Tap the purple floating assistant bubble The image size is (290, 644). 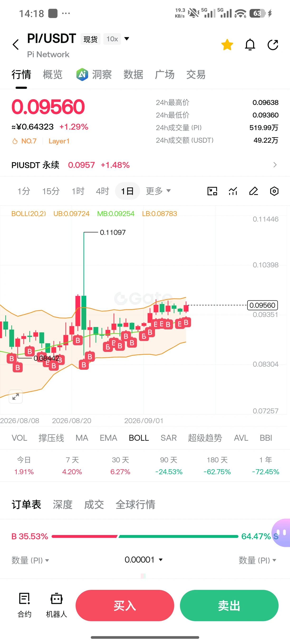pyautogui.click(x=281, y=533)
